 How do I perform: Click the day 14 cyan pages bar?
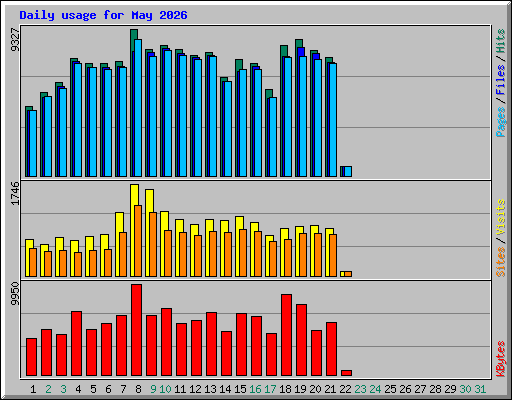228,129
